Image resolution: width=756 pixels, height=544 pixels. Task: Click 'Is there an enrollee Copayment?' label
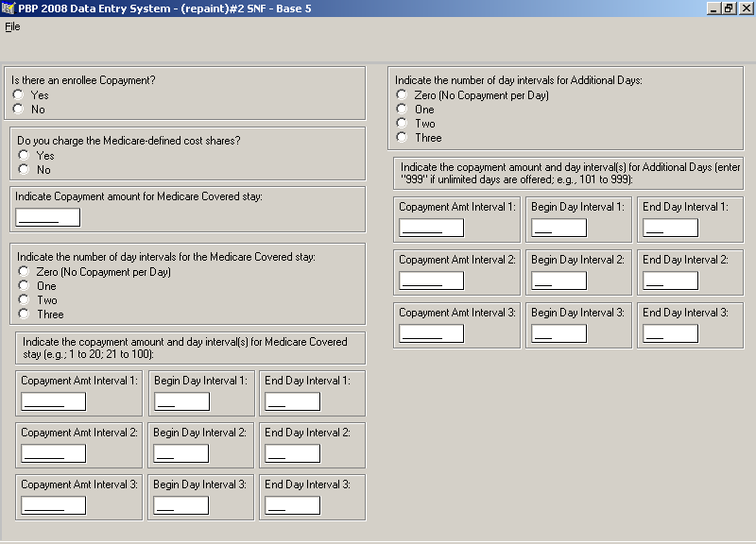(x=83, y=80)
